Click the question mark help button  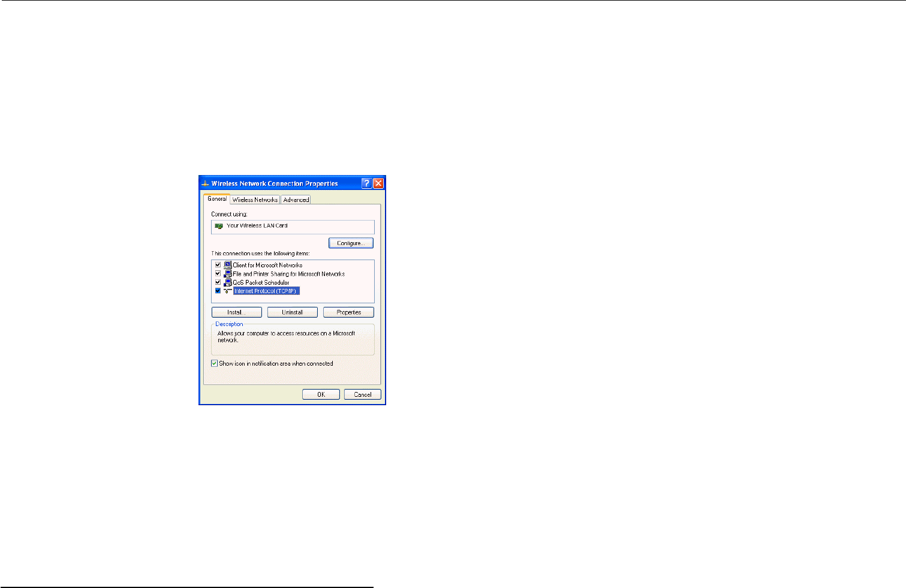[x=367, y=183]
